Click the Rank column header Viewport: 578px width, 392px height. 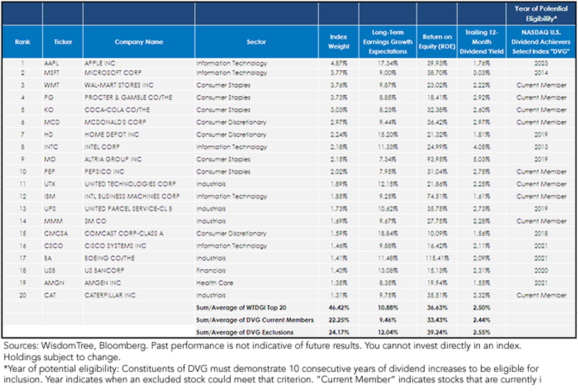22,42
